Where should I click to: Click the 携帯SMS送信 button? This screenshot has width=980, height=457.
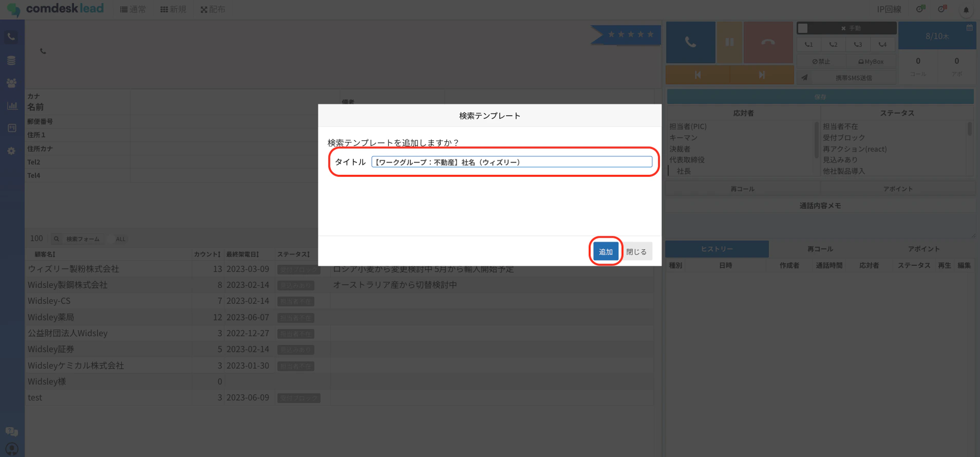[x=854, y=78]
